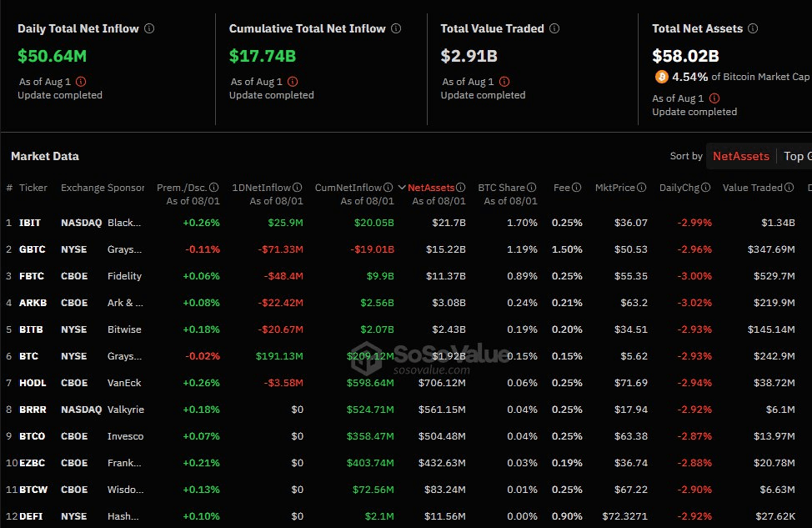Sort by MktPrice column header

(615, 188)
